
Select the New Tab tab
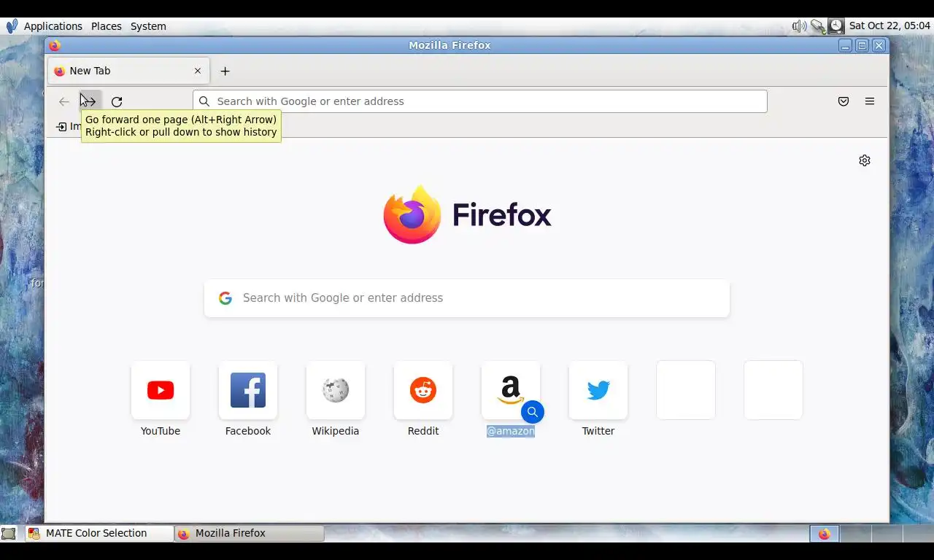click(x=129, y=71)
